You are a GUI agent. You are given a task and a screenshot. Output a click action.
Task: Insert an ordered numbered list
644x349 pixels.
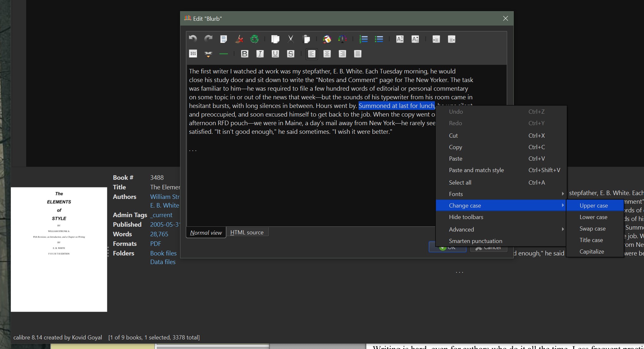tap(363, 39)
